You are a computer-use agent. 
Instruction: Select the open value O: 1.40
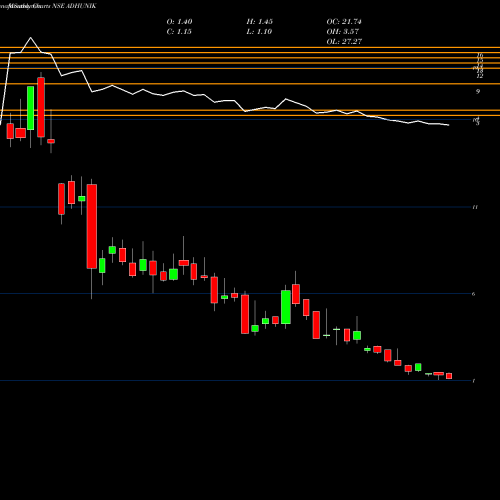click(x=179, y=22)
